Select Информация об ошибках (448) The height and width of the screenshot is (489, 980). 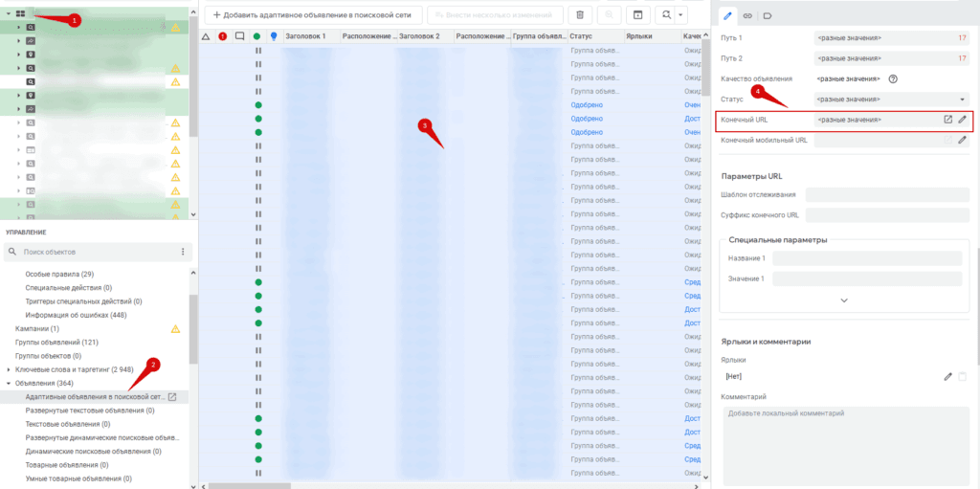point(78,315)
